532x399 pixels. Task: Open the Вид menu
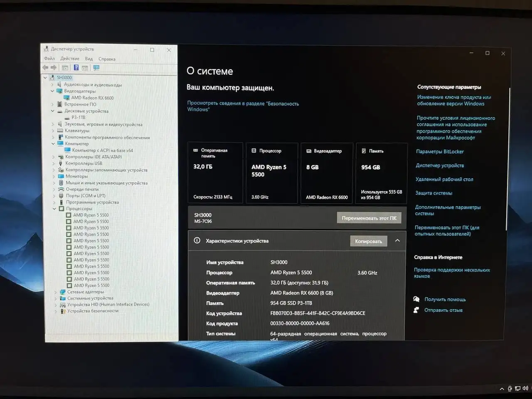pos(89,59)
